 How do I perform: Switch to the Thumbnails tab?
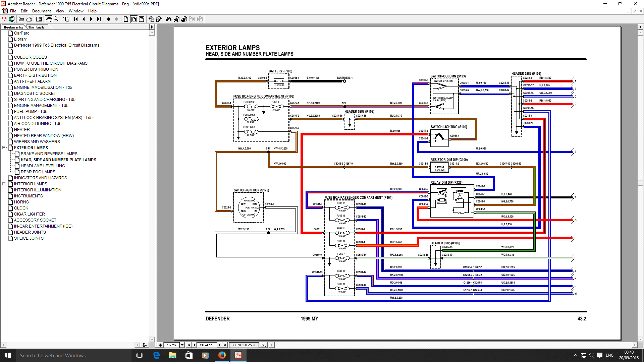pyautogui.click(x=36, y=27)
